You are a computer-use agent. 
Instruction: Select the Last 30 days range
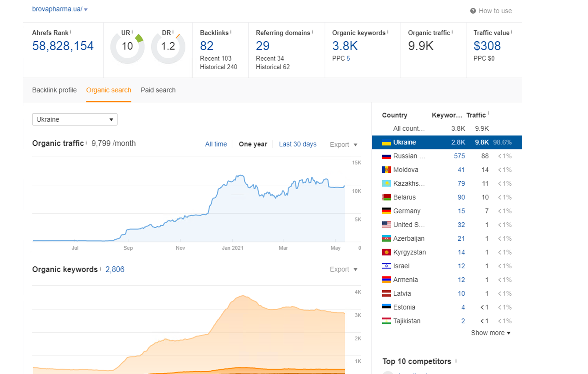(x=298, y=144)
